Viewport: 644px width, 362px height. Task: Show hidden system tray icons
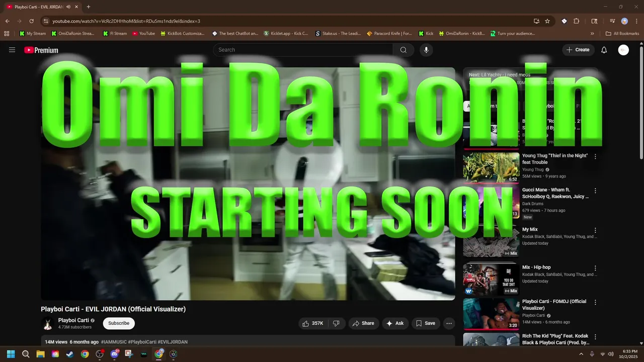(581, 354)
